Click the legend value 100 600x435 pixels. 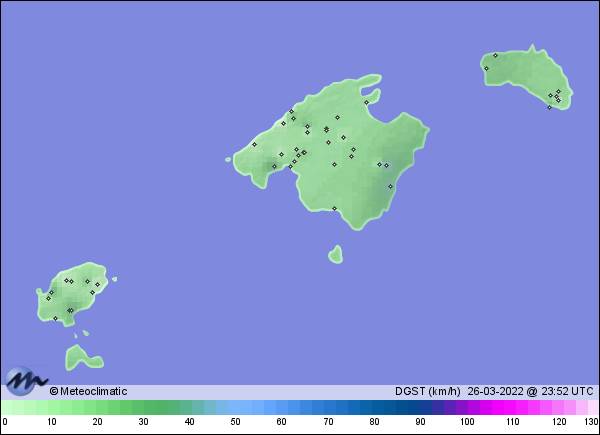pyautogui.click(x=467, y=422)
